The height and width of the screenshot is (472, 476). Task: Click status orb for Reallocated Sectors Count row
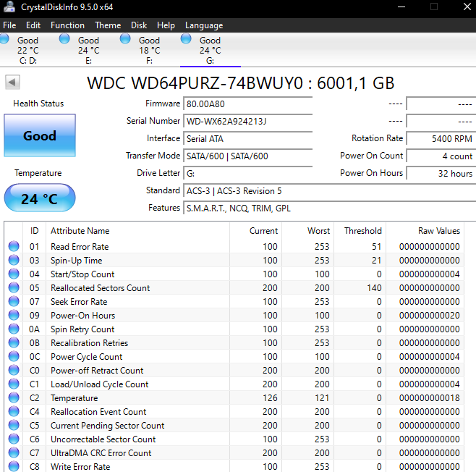click(14, 287)
